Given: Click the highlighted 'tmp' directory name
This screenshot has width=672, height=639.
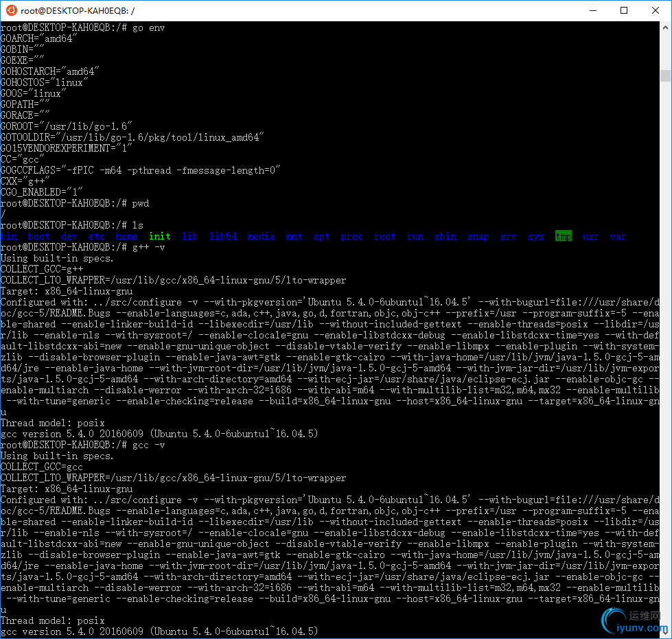Looking at the screenshot, I should click(563, 236).
